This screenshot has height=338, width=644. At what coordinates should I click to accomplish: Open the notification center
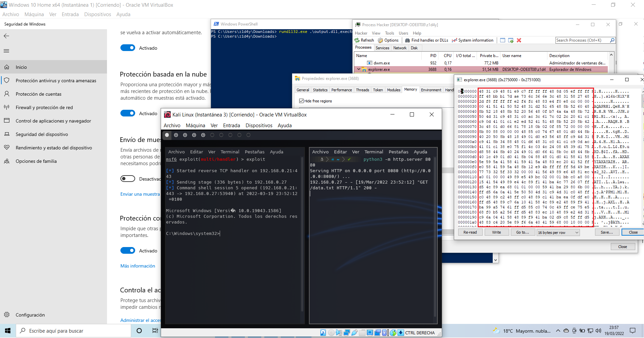[x=633, y=331]
